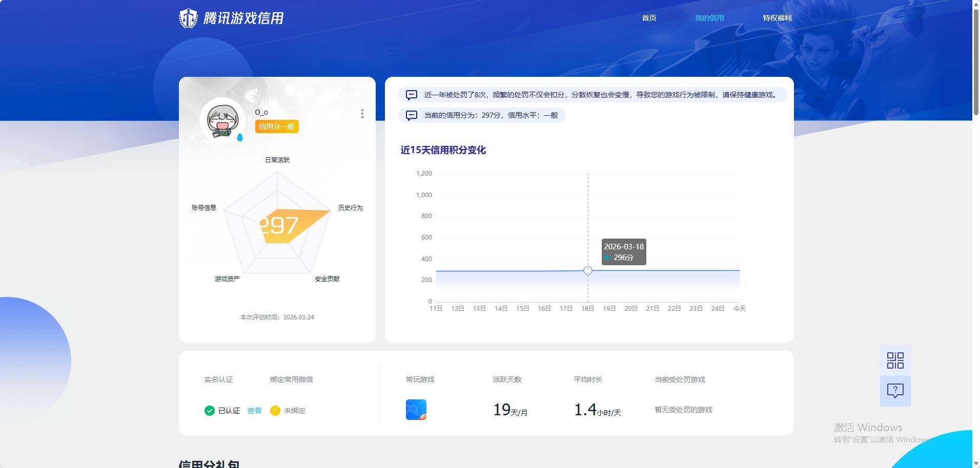Click the Tencent Game Credit shield logo
Screen dimensions: 980x468
point(188,18)
